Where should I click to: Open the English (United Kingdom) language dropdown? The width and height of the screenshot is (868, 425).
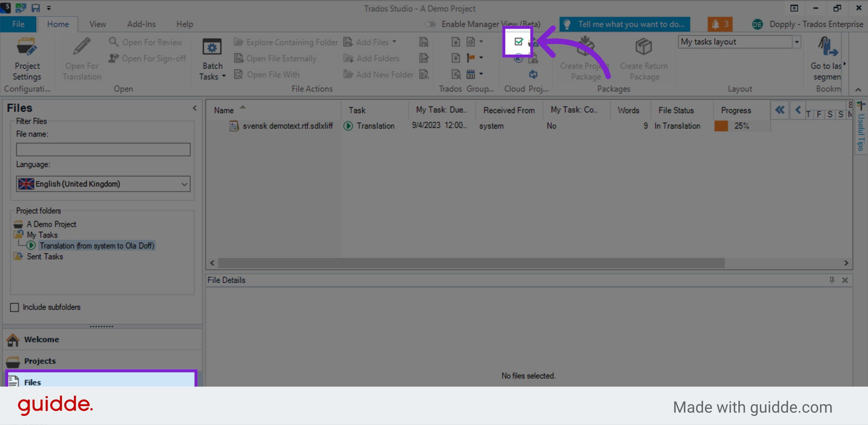103,184
